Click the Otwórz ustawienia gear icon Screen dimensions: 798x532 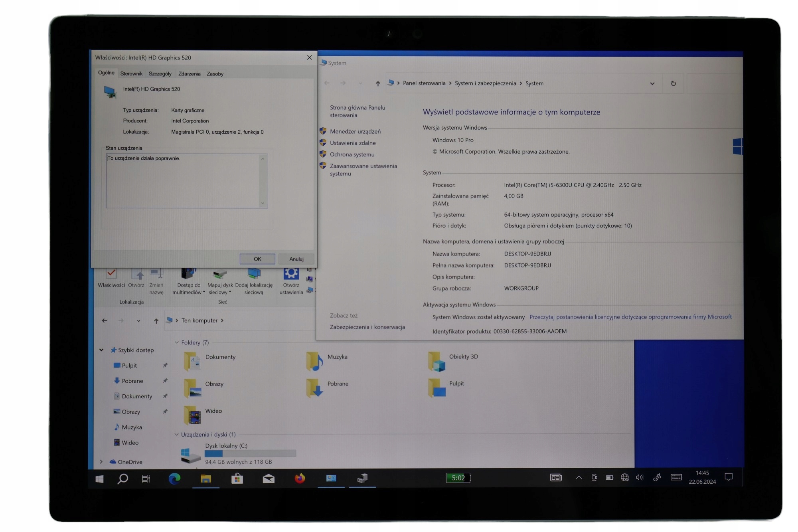[291, 274]
